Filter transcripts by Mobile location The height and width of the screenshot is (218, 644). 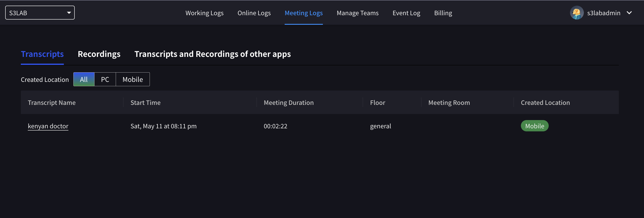point(133,79)
